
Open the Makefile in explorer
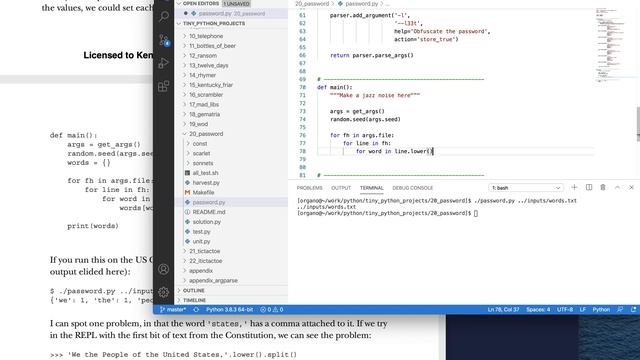203,193
